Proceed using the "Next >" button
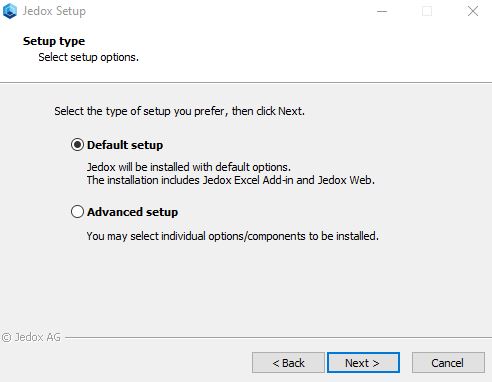This screenshot has width=492, height=382. pyautogui.click(x=363, y=363)
